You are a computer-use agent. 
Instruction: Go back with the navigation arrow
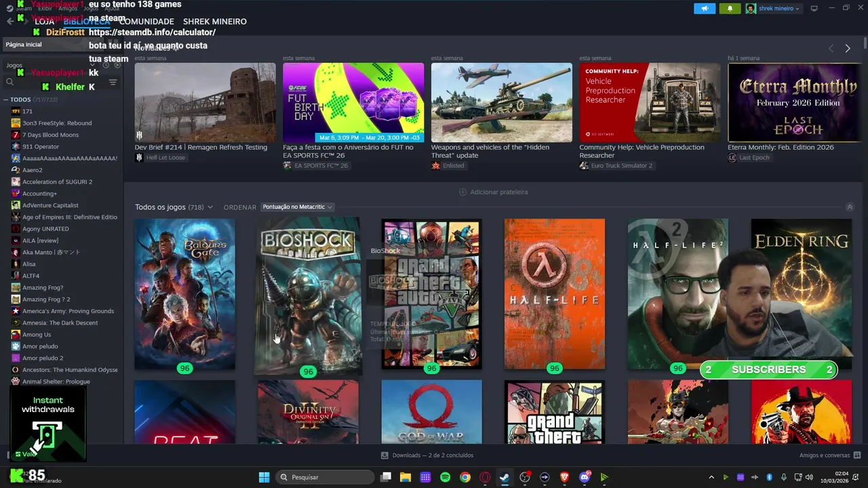[9, 22]
